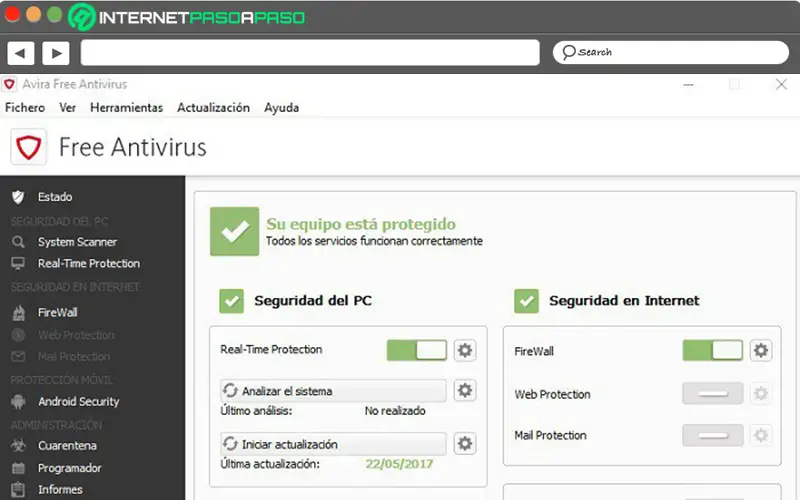The height and width of the screenshot is (500, 800).
Task: Click 'Todos los servicios funcionan correctamente' text
Action: tap(374, 241)
